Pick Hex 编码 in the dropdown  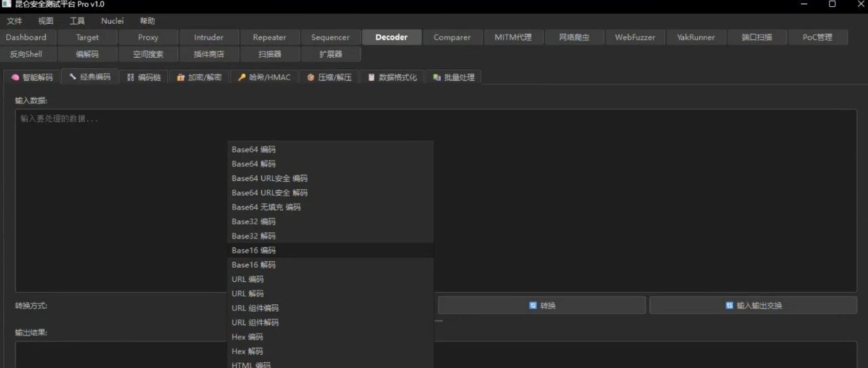point(330,337)
